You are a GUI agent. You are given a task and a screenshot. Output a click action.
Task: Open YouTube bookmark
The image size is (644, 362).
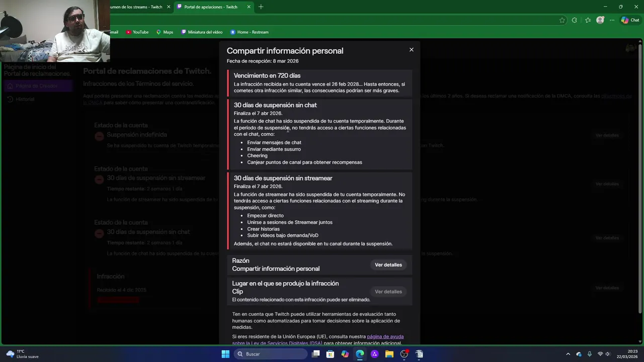(137, 32)
